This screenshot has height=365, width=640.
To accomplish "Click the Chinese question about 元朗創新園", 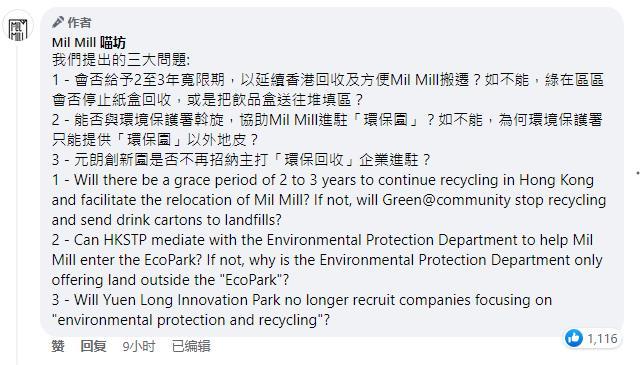I will (x=241, y=160).
